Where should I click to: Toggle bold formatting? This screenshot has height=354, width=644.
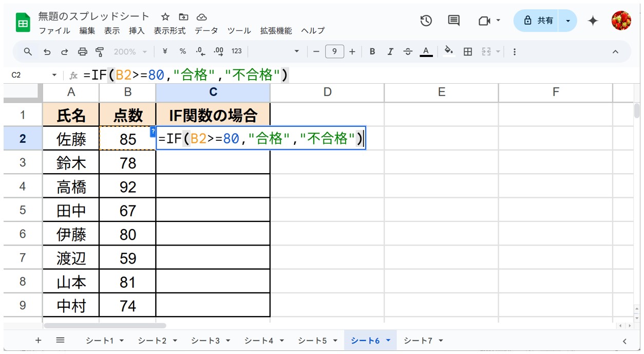(x=372, y=51)
